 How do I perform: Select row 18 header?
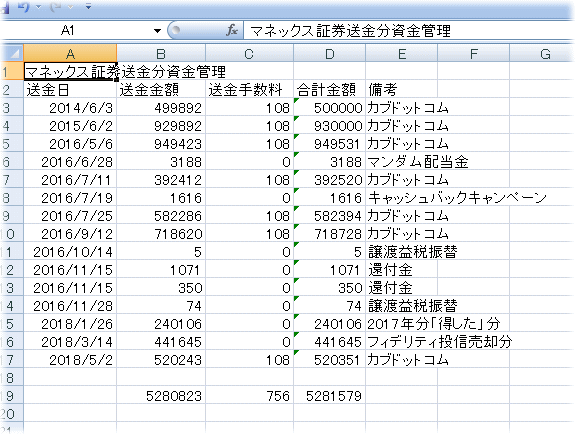[12, 378]
